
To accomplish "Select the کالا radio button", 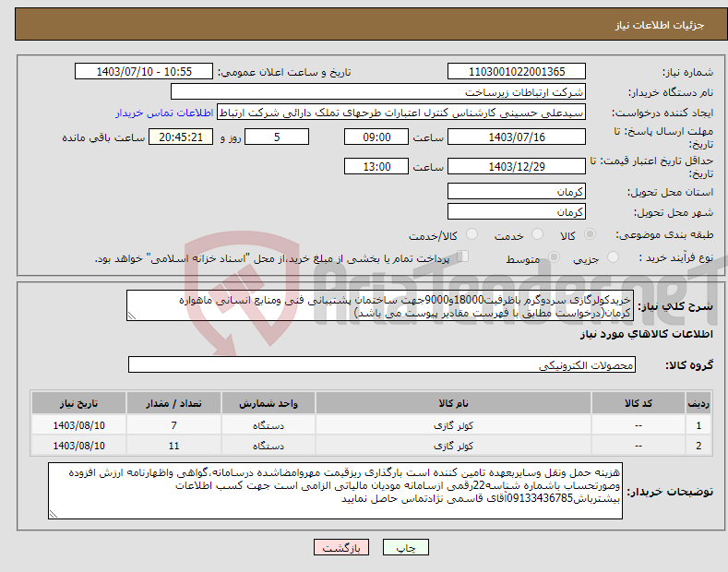I will click(x=590, y=234).
